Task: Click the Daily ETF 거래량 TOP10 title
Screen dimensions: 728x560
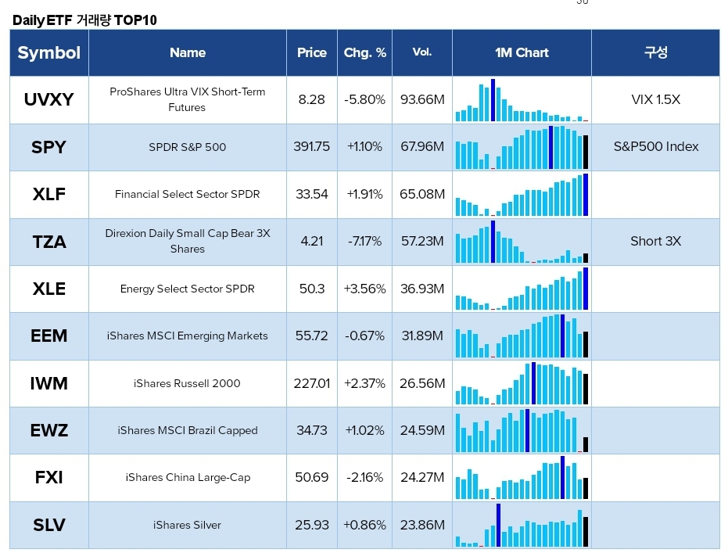Action: tap(84, 20)
